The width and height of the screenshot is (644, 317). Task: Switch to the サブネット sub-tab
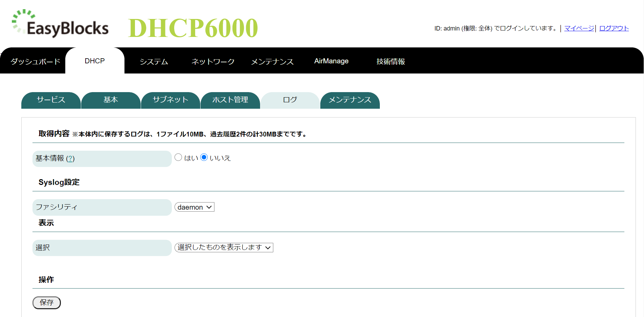pos(170,100)
